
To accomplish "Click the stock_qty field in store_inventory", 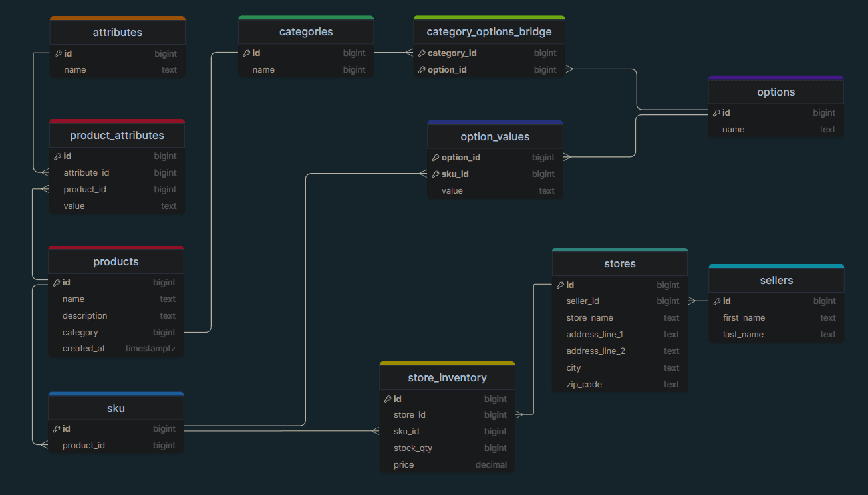I will 448,448.
